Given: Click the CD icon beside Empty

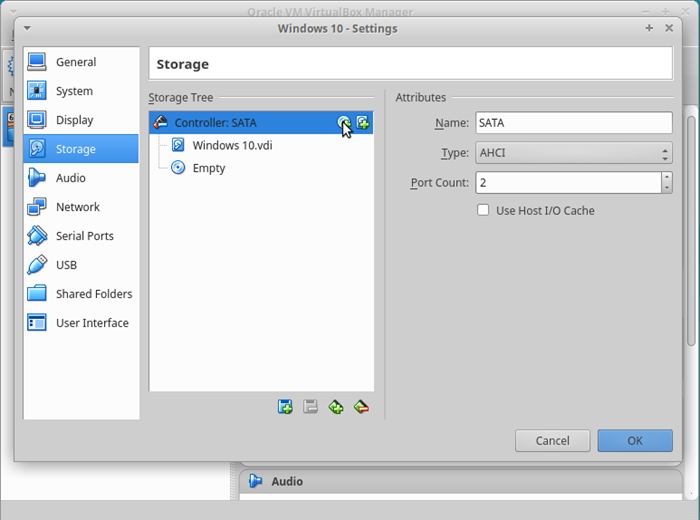Looking at the screenshot, I should pos(178,168).
